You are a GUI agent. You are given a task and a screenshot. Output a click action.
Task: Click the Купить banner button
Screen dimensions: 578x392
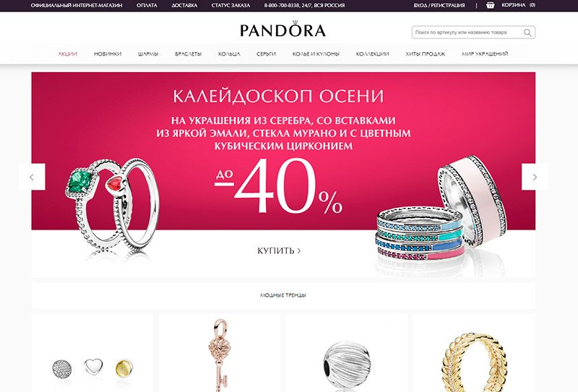point(279,251)
